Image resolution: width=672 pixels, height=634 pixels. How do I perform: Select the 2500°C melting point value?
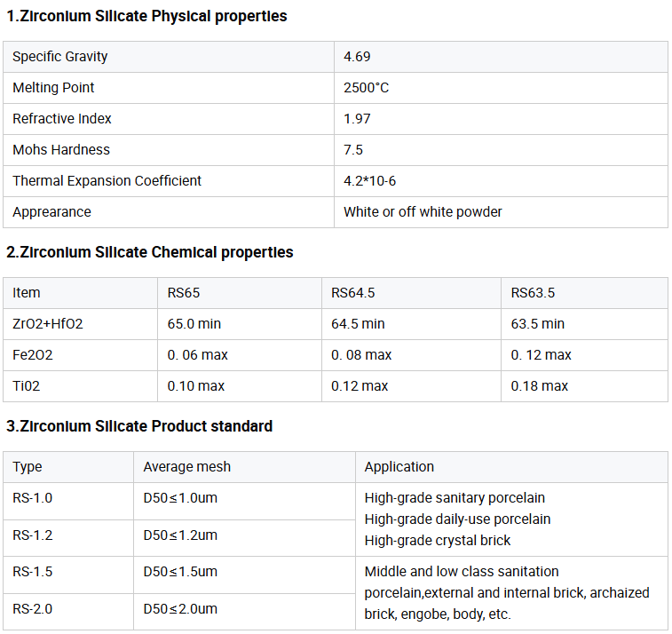coord(366,88)
